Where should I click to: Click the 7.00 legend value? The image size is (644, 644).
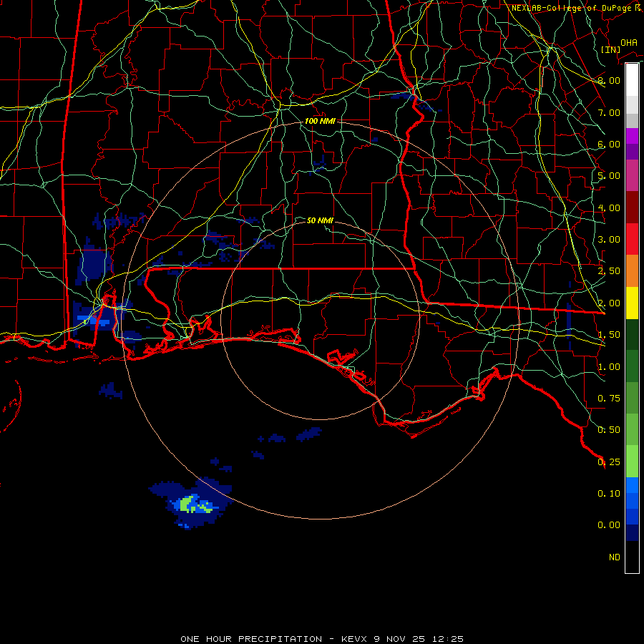(609, 112)
